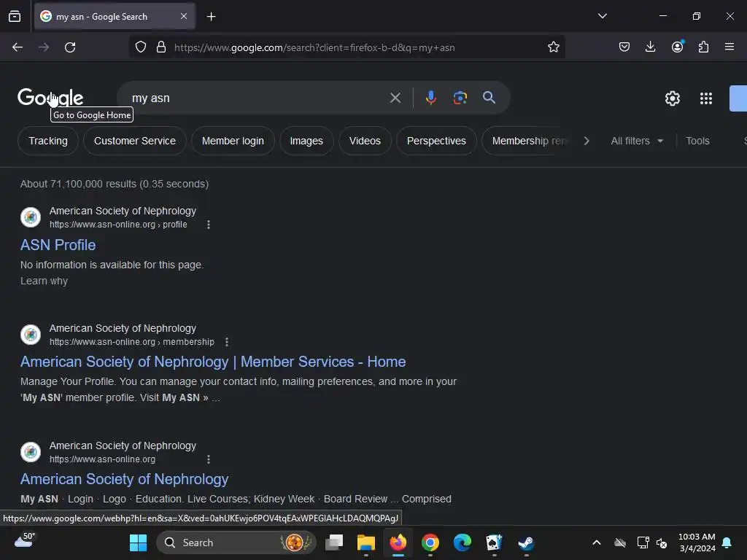View site security padlock info

tap(161, 47)
